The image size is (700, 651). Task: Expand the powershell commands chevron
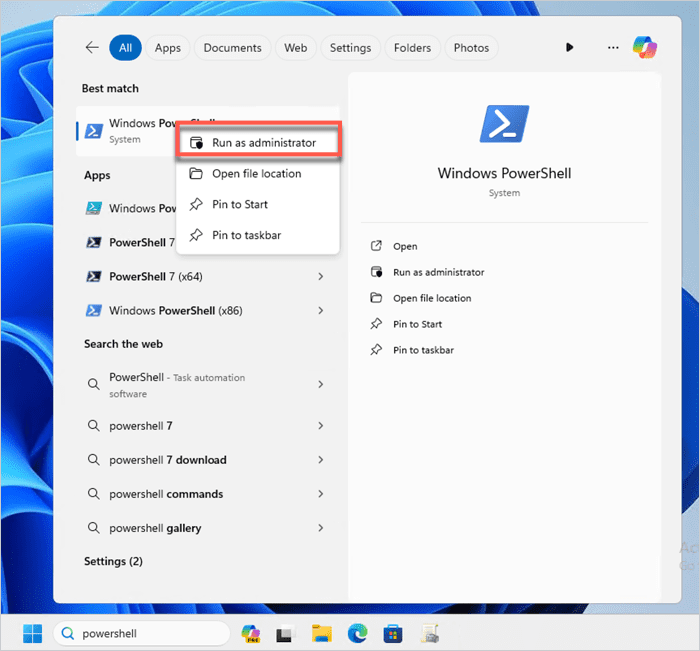coord(321,494)
